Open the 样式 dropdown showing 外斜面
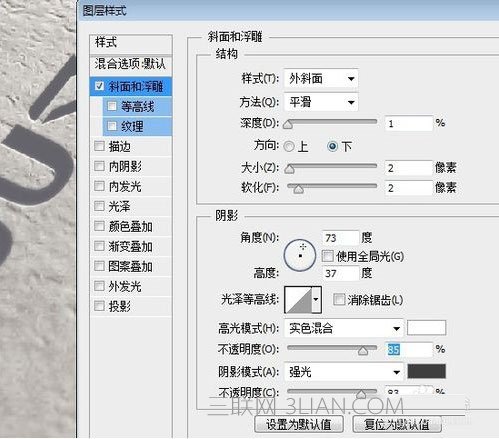This screenshot has height=439, width=499. [321, 79]
